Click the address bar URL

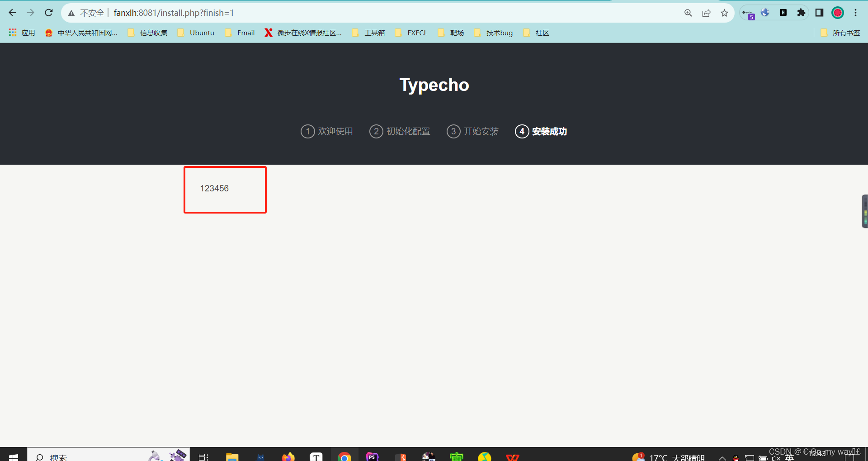pyautogui.click(x=174, y=13)
